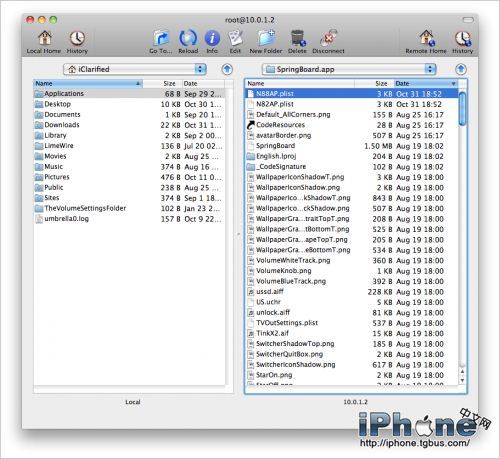Select the Public folder row
Screen dimensions: 500x459
pos(129,188)
